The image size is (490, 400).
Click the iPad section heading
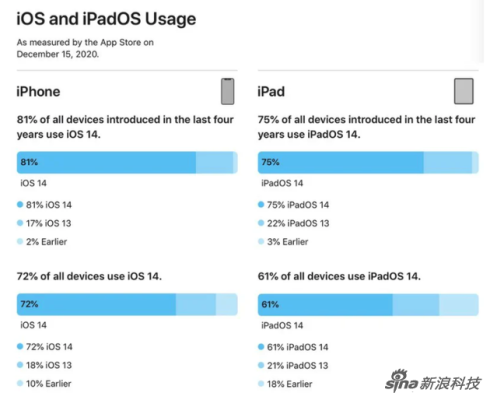(x=271, y=92)
